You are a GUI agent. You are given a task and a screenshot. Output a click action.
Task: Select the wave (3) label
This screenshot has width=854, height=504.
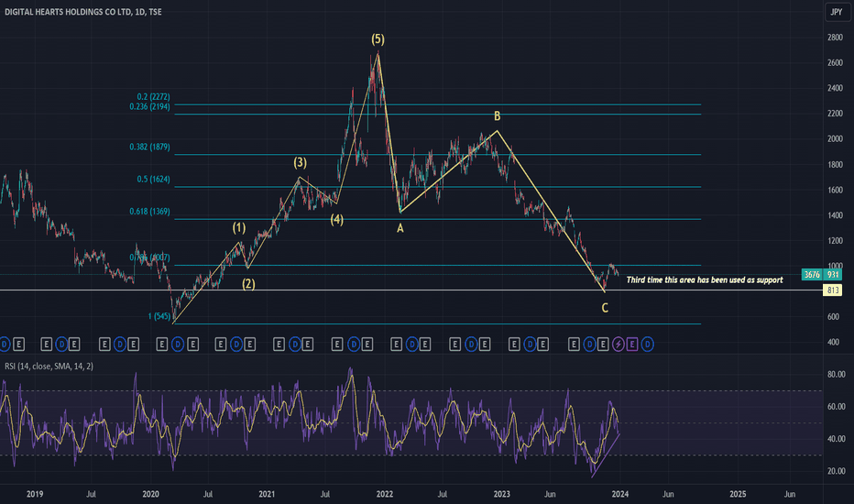click(301, 162)
